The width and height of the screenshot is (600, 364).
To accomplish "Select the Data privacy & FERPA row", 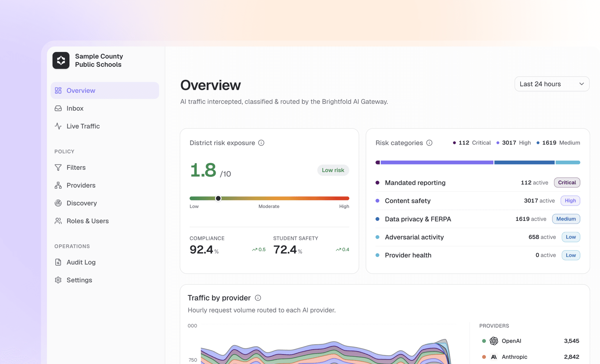I will (478, 219).
